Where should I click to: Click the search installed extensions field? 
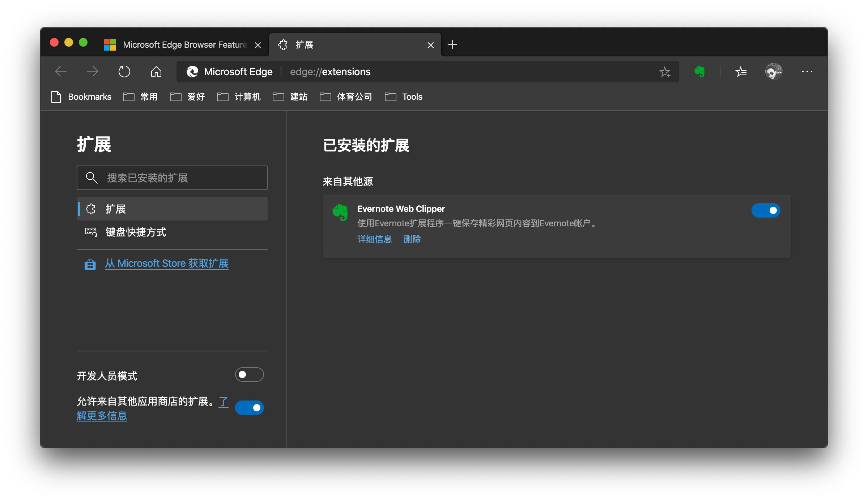tap(172, 178)
